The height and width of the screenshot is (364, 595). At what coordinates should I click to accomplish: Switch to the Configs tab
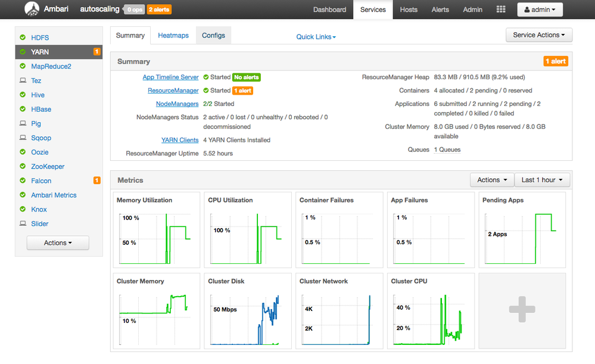(213, 35)
